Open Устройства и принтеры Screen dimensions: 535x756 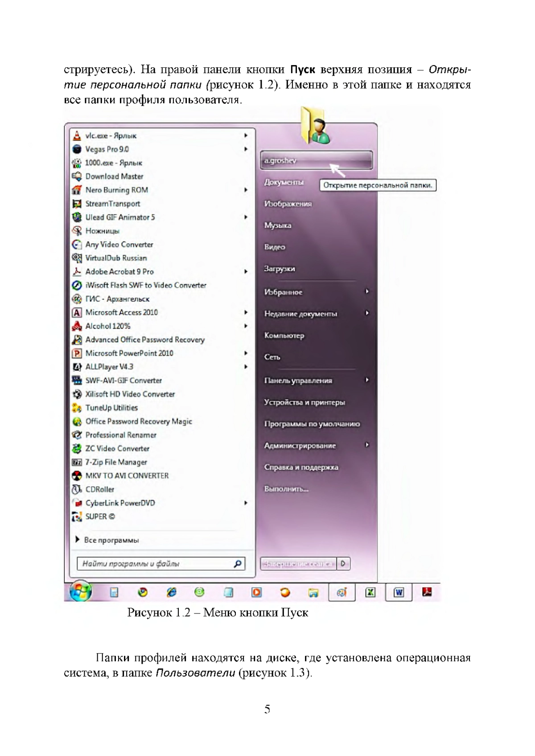point(305,403)
